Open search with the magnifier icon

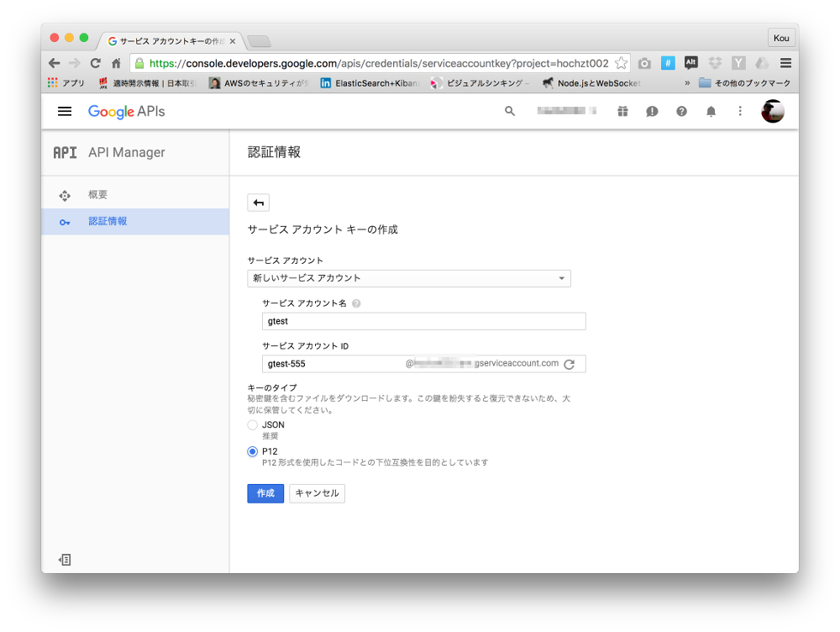click(510, 111)
